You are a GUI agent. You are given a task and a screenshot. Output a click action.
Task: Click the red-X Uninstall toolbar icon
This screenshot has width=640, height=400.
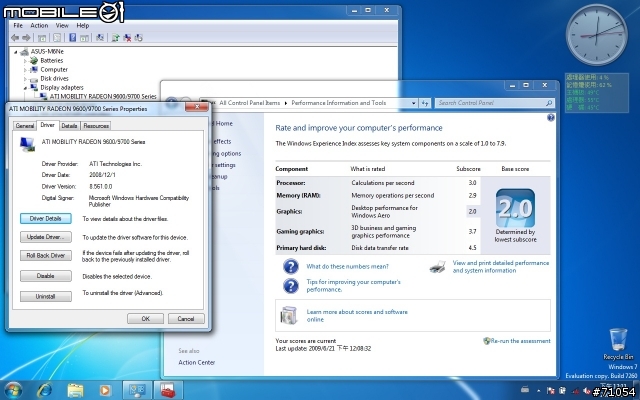click(127, 38)
